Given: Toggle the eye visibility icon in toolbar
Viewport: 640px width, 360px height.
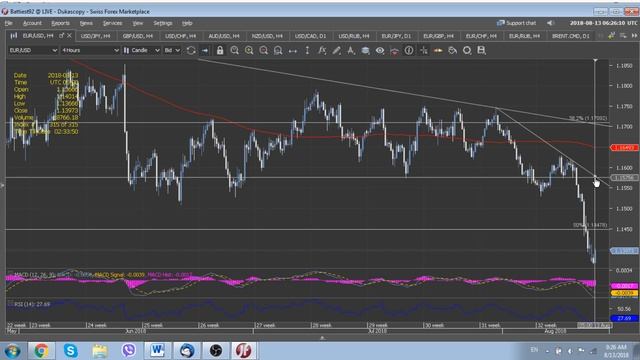Looking at the screenshot, I should [x=380, y=51].
